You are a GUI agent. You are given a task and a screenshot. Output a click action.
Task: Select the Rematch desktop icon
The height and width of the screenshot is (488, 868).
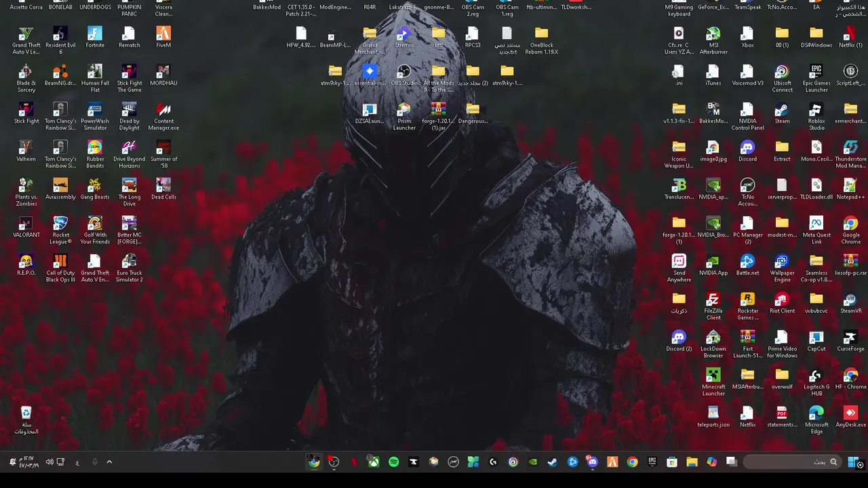point(129,37)
